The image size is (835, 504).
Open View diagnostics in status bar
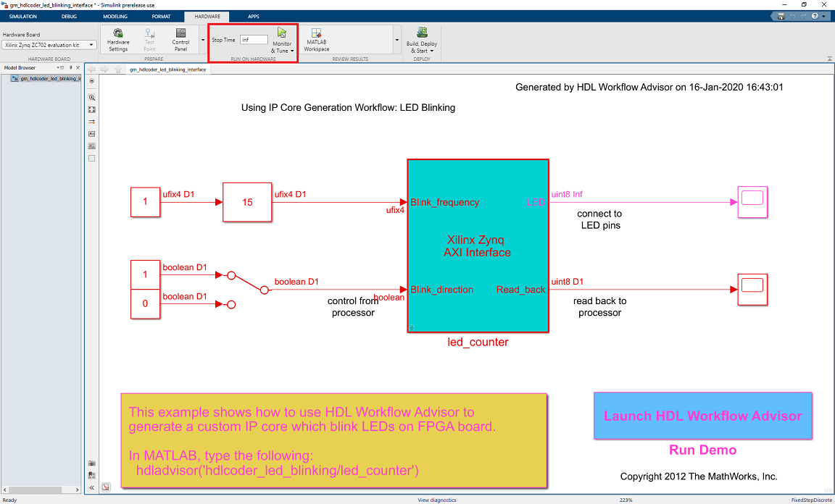[x=436, y=500]
